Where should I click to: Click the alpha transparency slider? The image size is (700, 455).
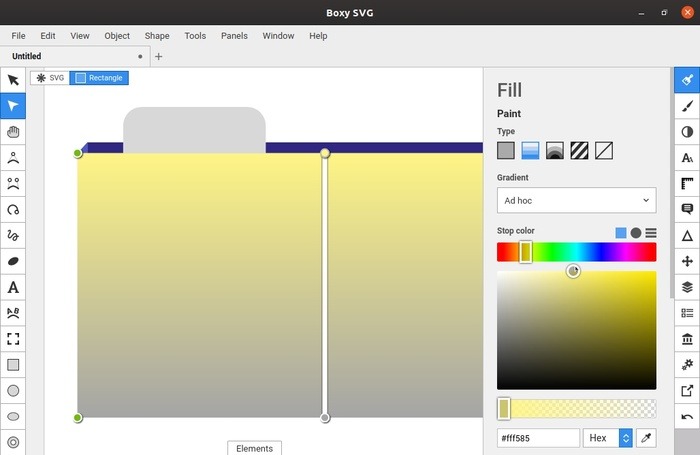576,409
